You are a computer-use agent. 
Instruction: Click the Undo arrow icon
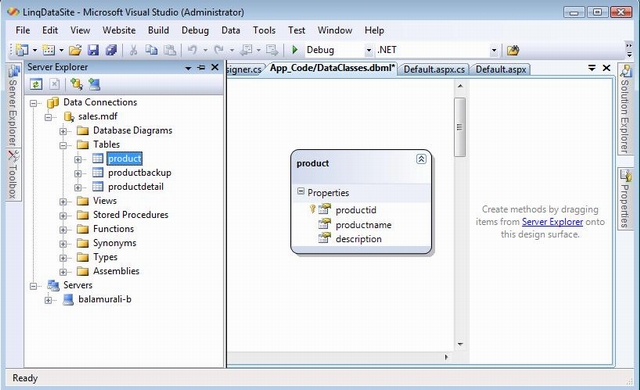192,50
